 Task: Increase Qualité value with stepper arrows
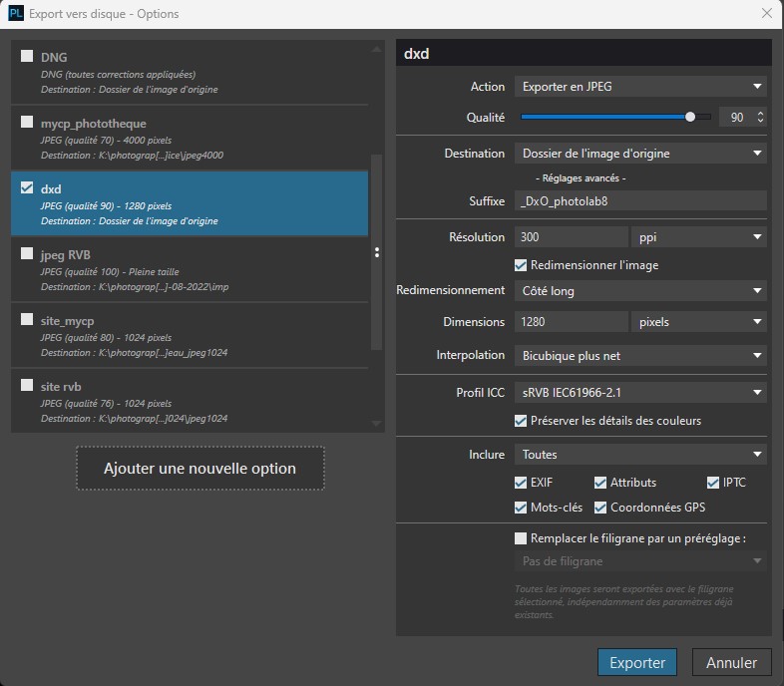760,114
